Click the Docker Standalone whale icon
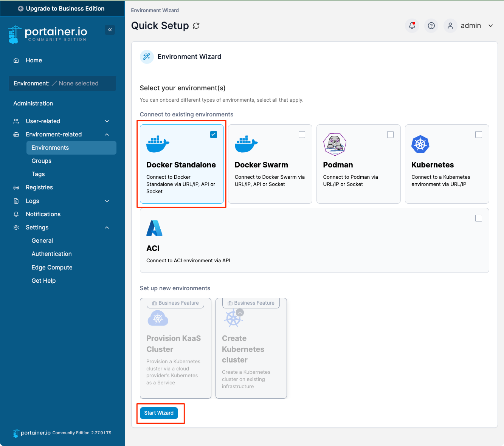This screenshot has width=504, height=446. point(158,144)
